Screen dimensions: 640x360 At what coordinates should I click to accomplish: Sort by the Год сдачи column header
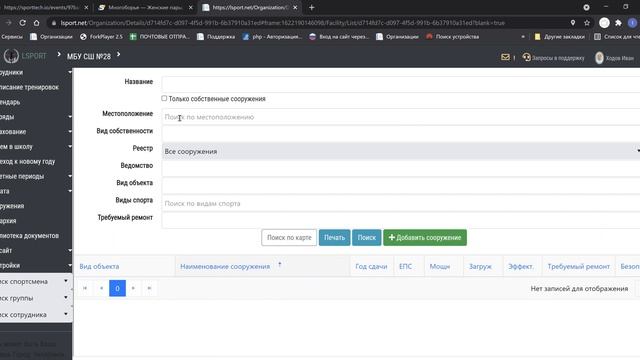[371, 267]
